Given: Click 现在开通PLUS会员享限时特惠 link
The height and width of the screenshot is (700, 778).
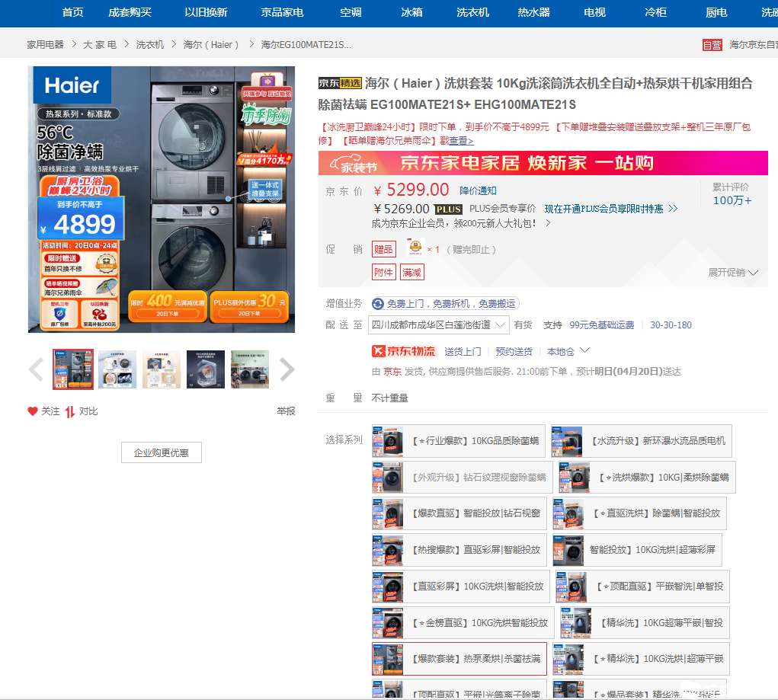Looking at the screenshot, I should point(611,209).
